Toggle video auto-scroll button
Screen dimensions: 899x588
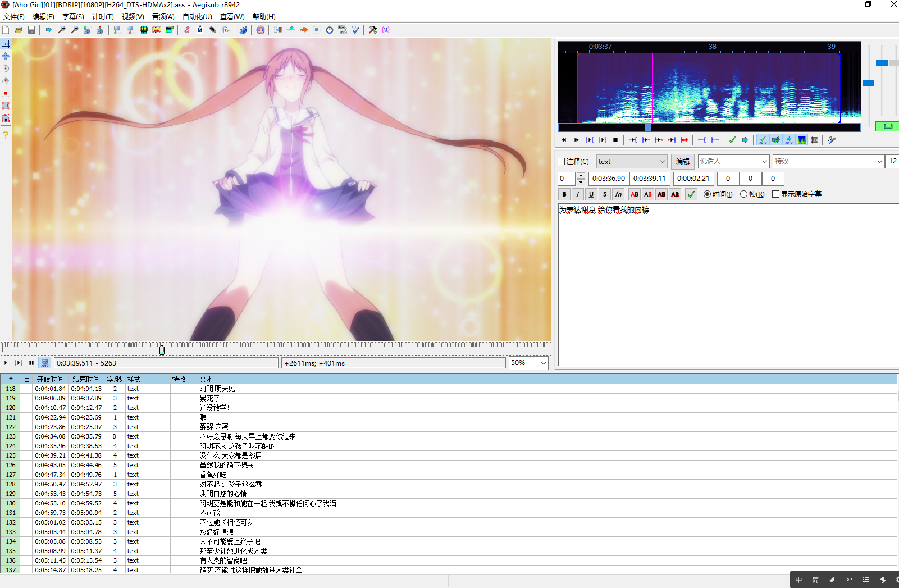45,363
